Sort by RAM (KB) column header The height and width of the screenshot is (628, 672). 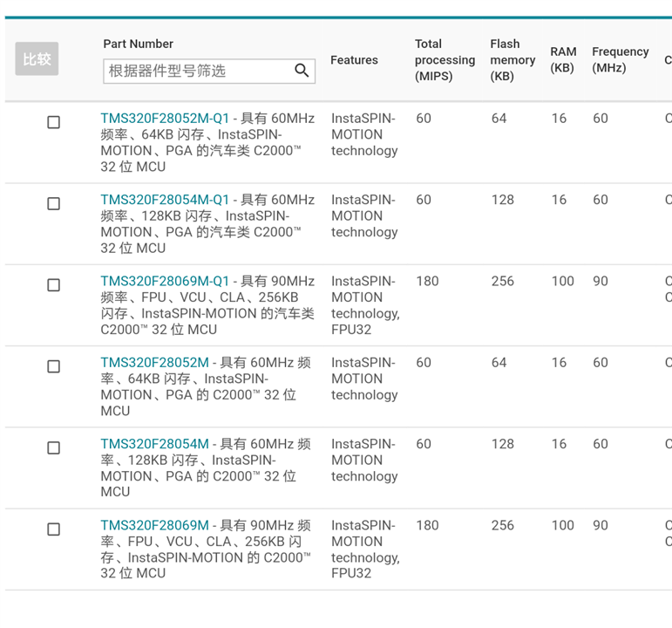point(563,59)
